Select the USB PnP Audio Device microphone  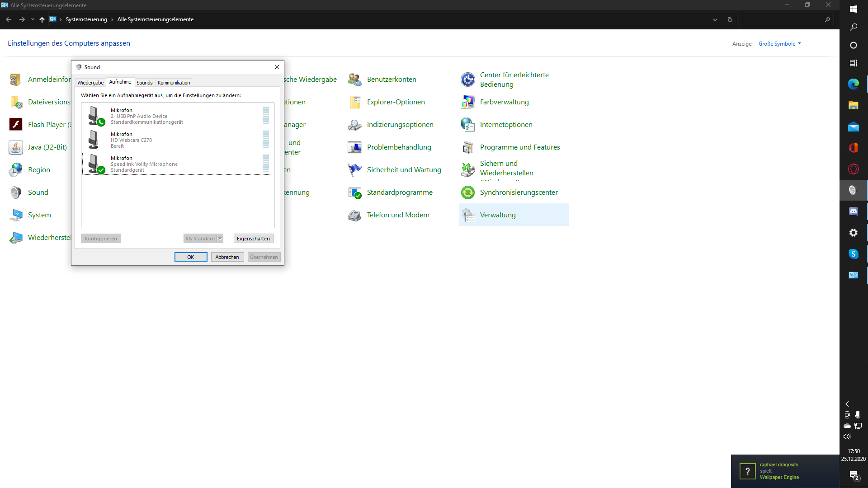[176, 116]
